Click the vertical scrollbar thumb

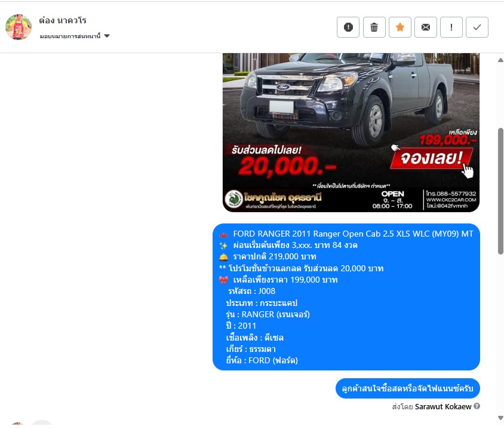tap(500, 191)
